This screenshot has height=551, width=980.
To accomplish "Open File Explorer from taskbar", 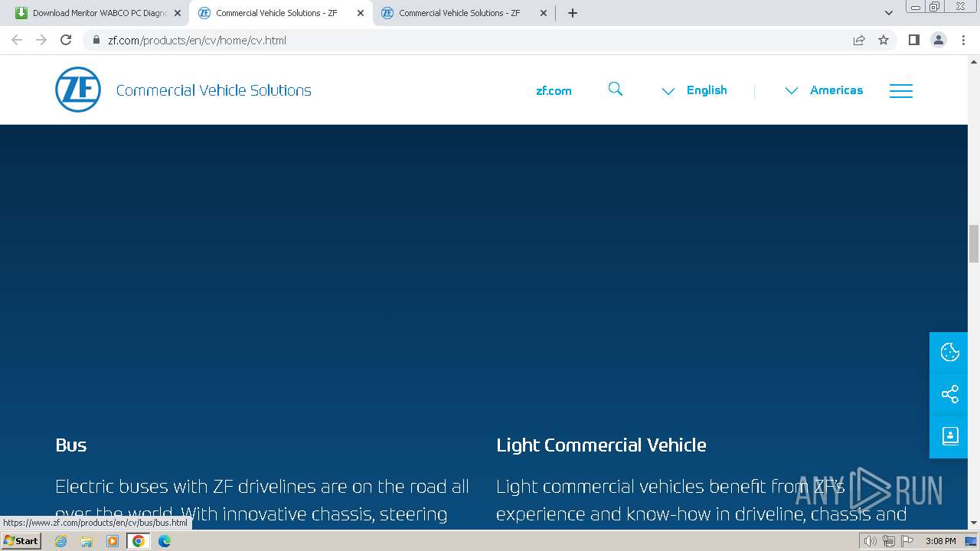I will (87, 541).
